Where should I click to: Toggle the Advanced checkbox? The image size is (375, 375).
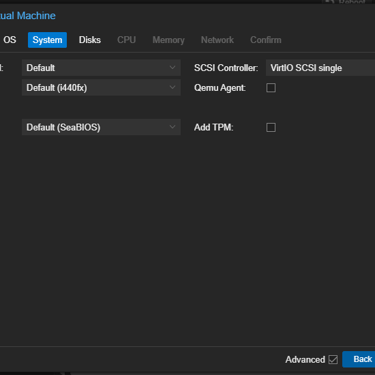point(333,360)
